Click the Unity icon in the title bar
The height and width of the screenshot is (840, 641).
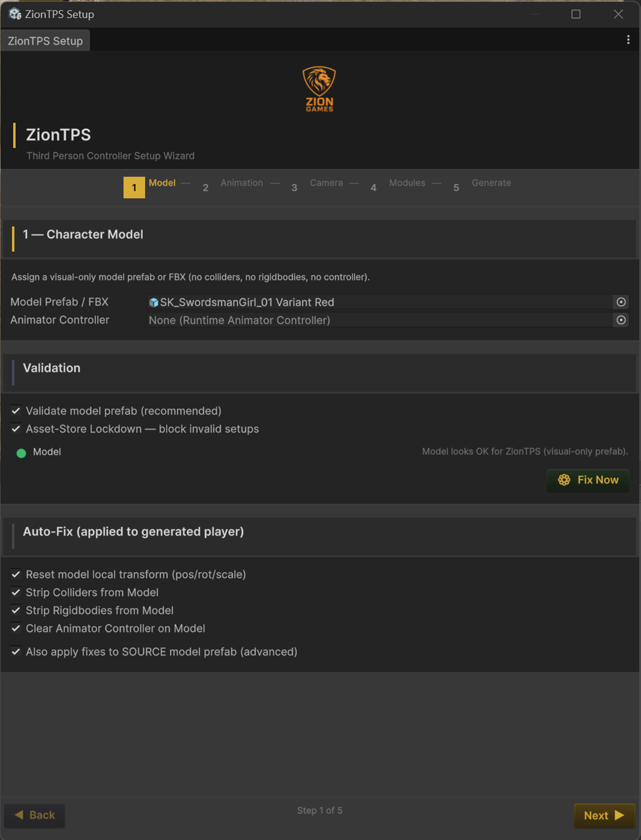pyautogui.click(x=15, y=14)
